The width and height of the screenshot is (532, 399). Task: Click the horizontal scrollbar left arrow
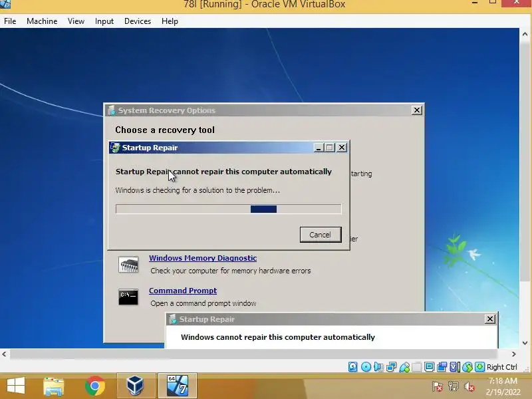(x=4, y=354)
